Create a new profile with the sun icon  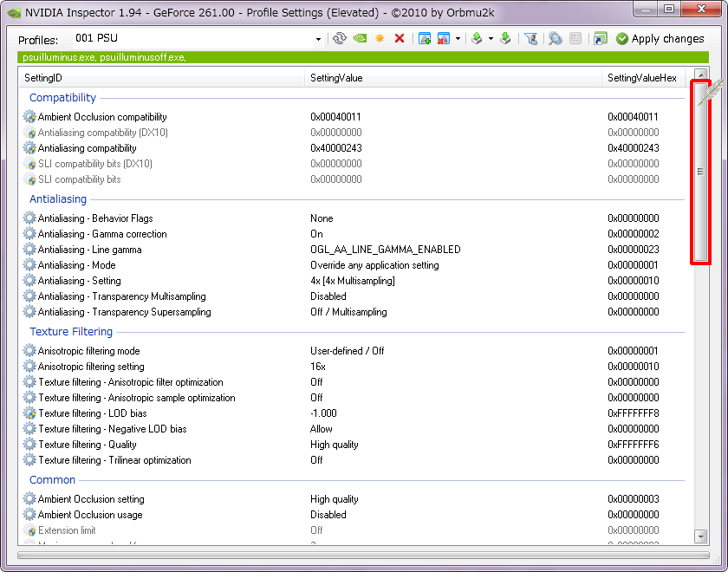(380, 38)
